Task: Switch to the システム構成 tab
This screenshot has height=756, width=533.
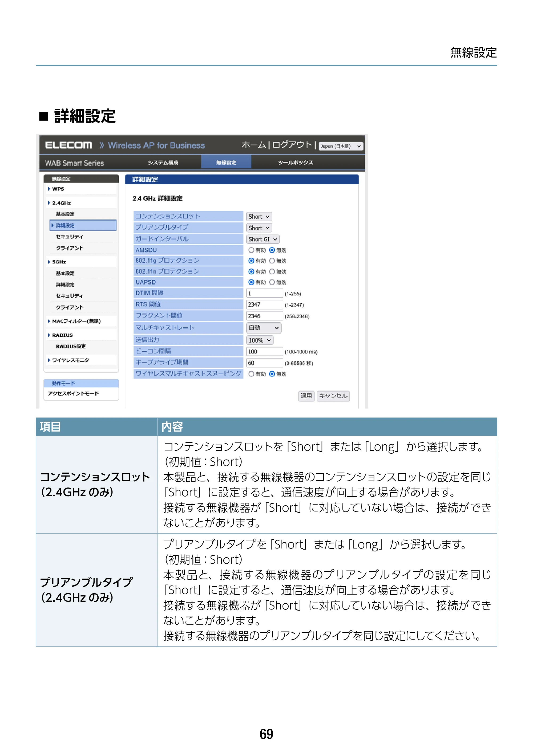Action: coord(163,163)
